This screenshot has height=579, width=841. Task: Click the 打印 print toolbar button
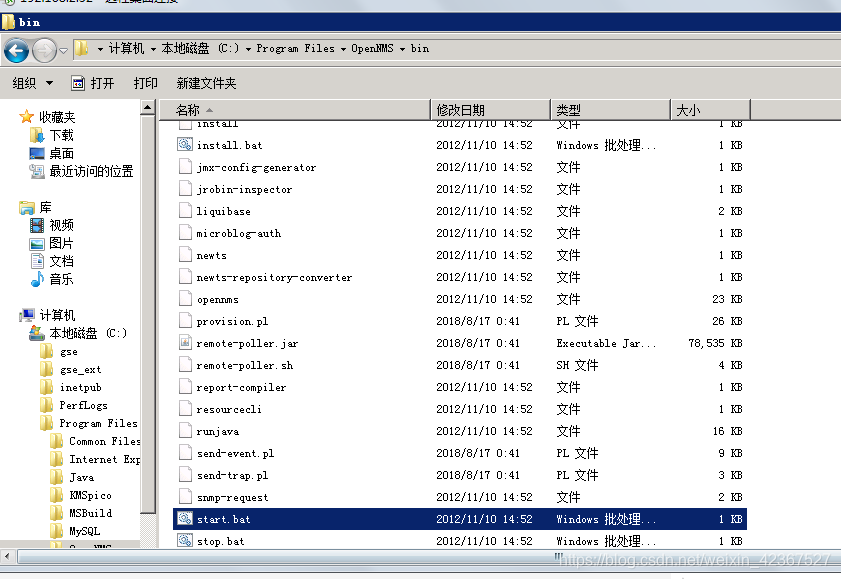(x=145, y=83)
